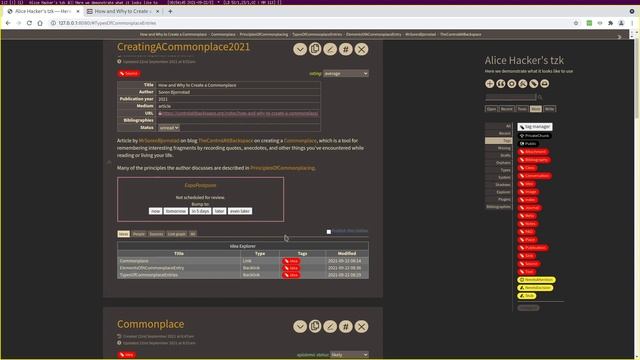
Task: Open the Status dropdown showing unread
Action: [169, 128]
